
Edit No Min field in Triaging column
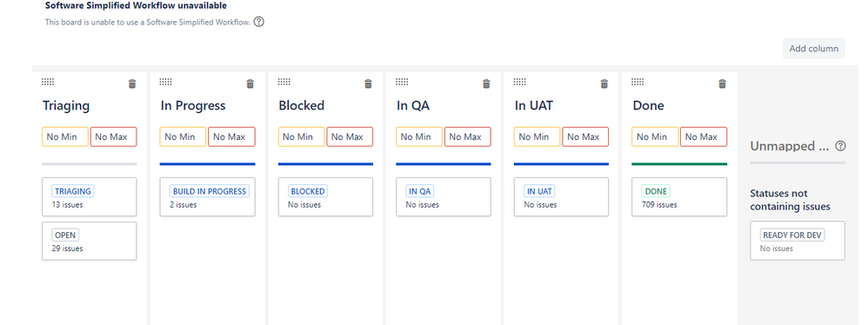coord(64,137)
